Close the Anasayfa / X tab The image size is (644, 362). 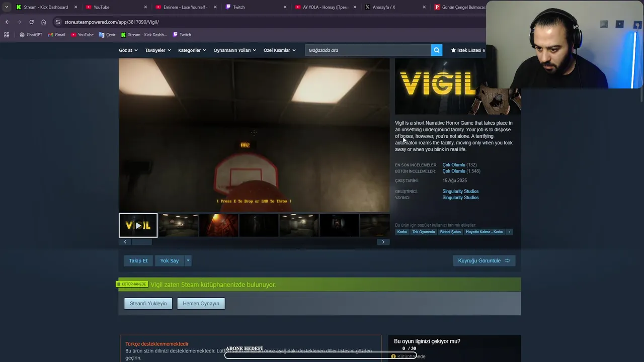tap(424, 7)
